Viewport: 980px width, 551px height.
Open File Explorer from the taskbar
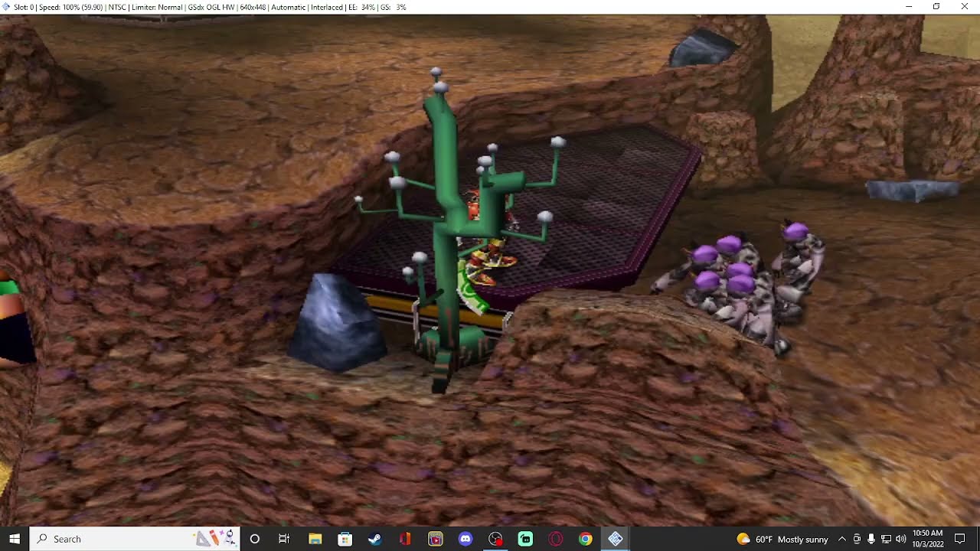315,539
